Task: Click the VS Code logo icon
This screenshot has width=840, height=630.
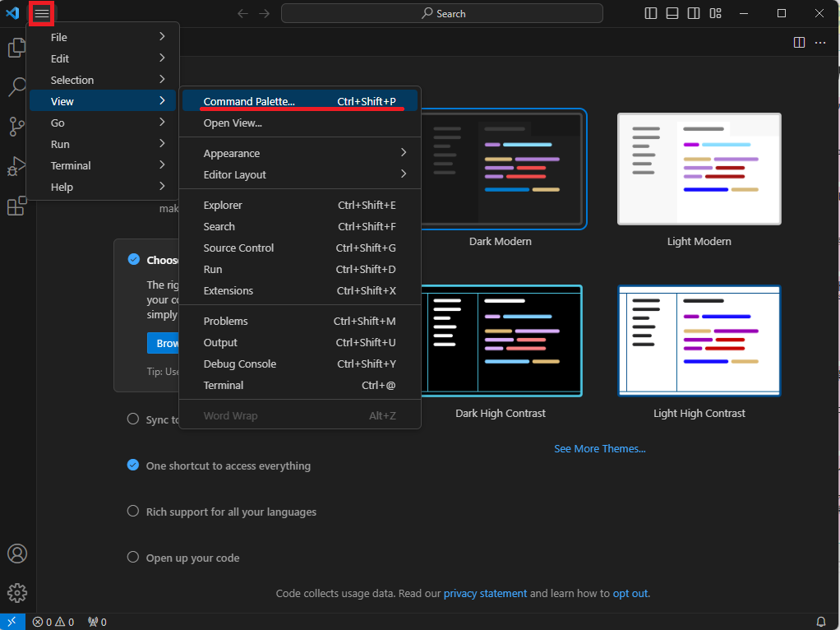Action: (12, 13)
